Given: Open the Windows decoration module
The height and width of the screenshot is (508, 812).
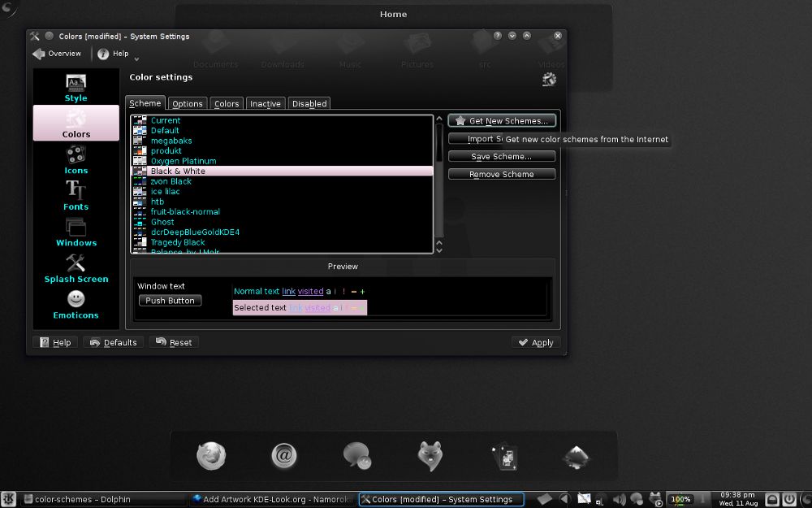Looking at the screenshot, I should (x=76, y=232).
